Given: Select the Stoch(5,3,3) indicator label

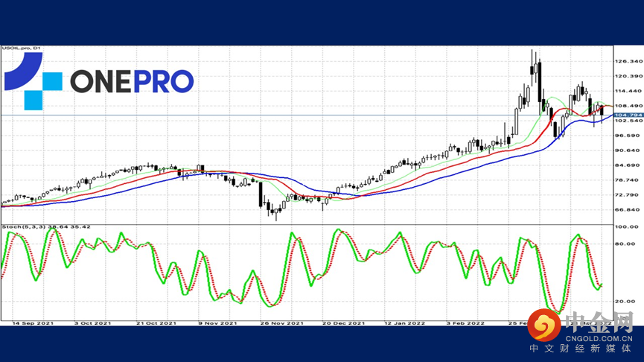Looking at the screenshot, I should 46,227.
